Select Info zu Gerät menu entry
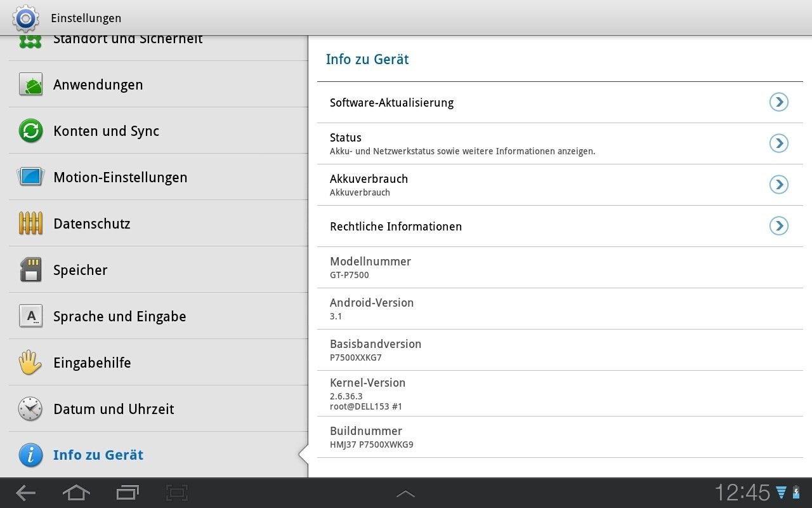The width and height of the screenshot is (812, 508). click(x=159, y=455)
